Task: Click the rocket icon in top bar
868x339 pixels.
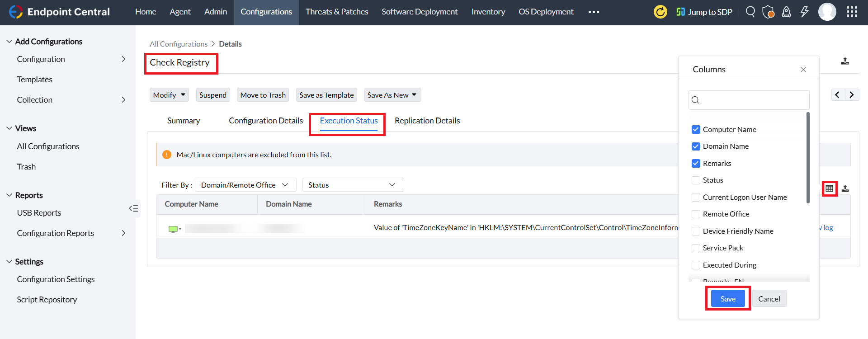Action: (787, 12)
